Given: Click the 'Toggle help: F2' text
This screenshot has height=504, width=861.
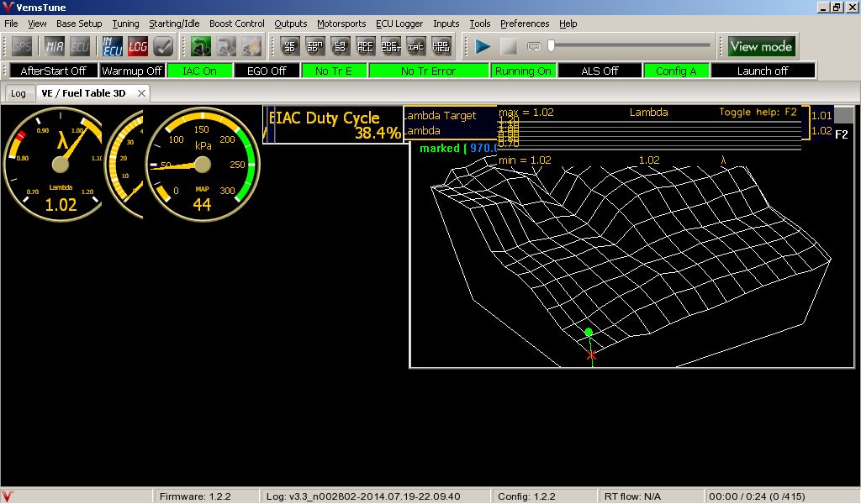Looking at the screenshot, I should tap(758, 112).
